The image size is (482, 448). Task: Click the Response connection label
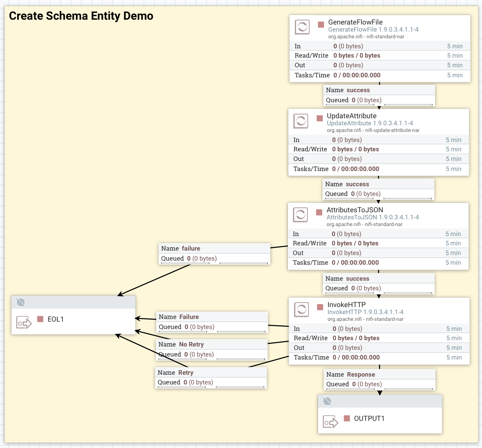[360, 374]
